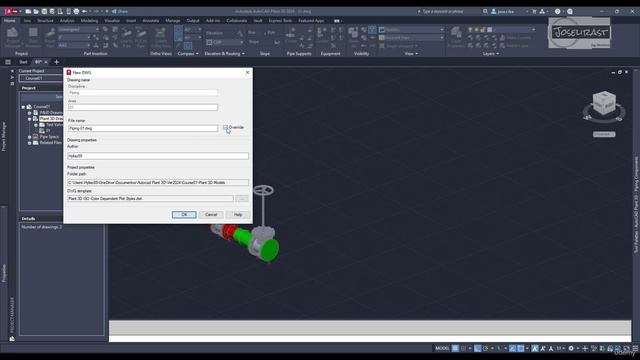Click the Route Pipe ribbon icon

coord(50,37)
